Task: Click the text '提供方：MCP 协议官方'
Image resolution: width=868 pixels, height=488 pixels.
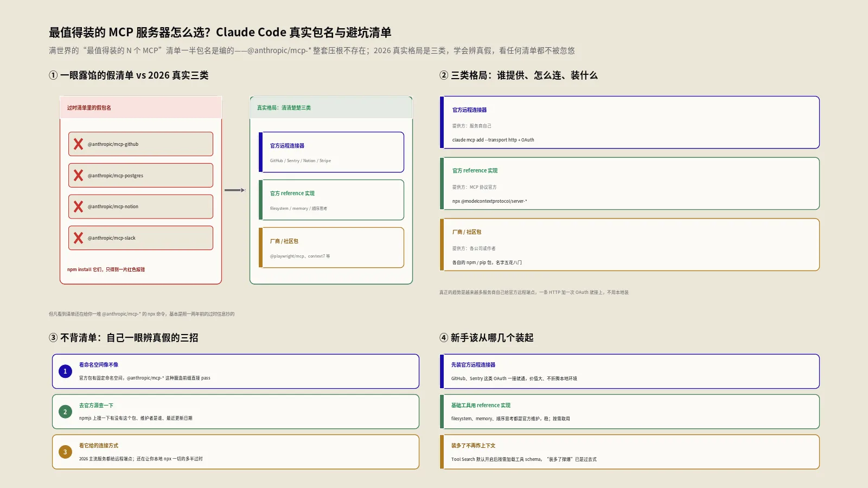Action: click(475, 187)
